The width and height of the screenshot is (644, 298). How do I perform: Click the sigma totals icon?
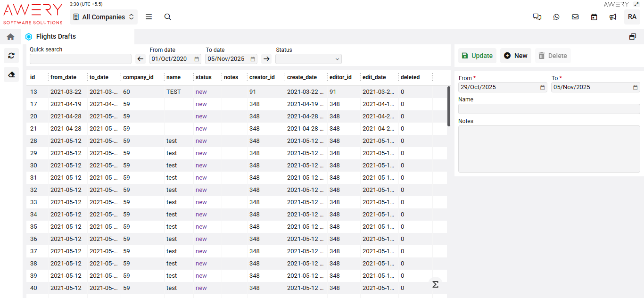pyautogui.click(x=435, y=284)
